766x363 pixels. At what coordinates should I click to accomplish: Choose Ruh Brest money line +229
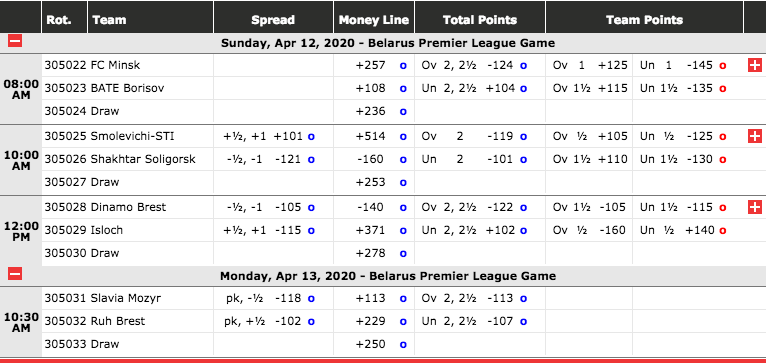(403, 321)
